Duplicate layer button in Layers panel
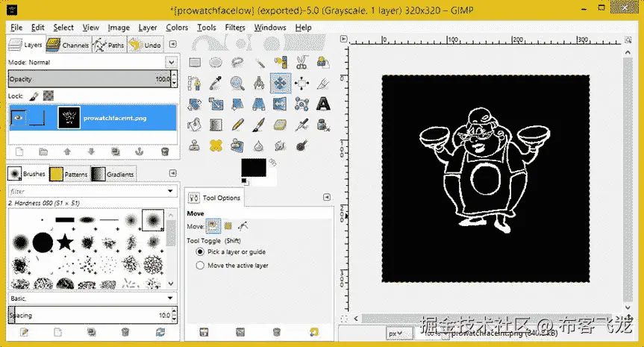This screenshot has height=347, width=644. 116,151
